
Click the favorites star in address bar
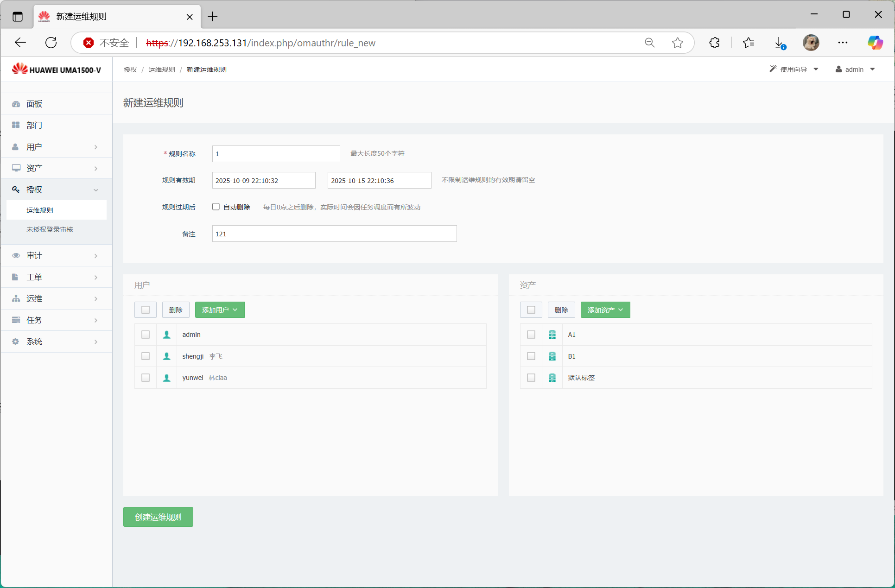point(677,43)
